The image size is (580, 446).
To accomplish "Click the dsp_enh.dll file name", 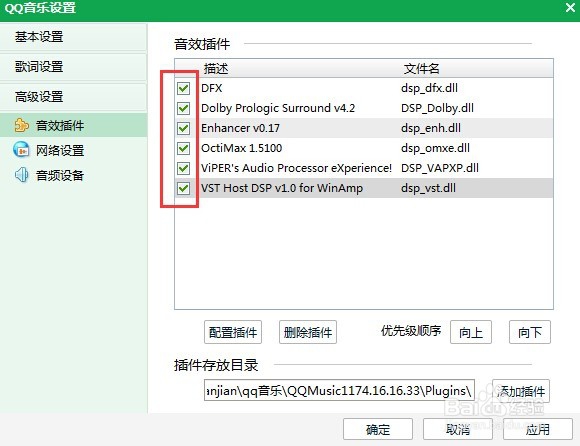I will click(431, 128).
